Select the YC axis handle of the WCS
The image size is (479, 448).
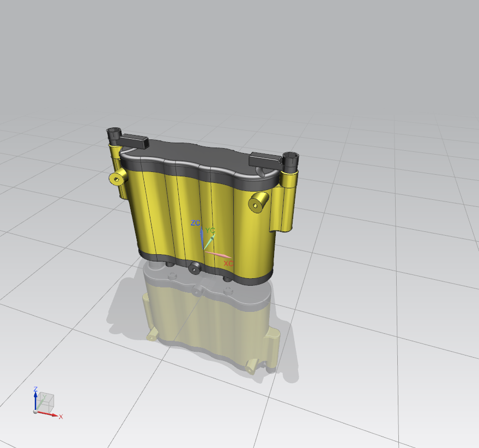click(209, 242)
